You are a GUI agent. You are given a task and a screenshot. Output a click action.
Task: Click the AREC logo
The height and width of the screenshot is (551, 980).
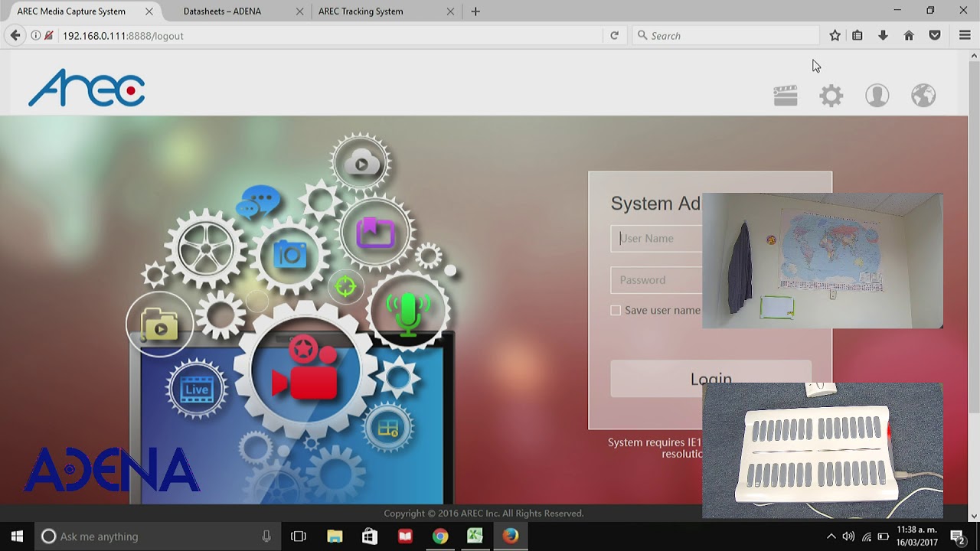click(87, 88)
